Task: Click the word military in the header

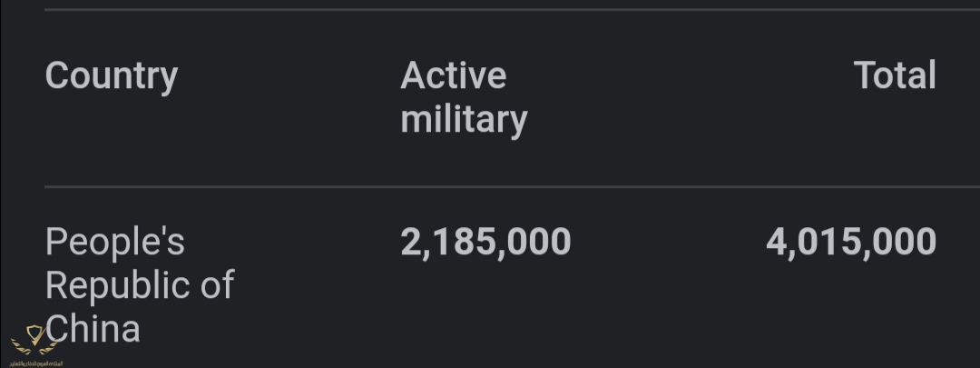Action: [x=464, y=120]
